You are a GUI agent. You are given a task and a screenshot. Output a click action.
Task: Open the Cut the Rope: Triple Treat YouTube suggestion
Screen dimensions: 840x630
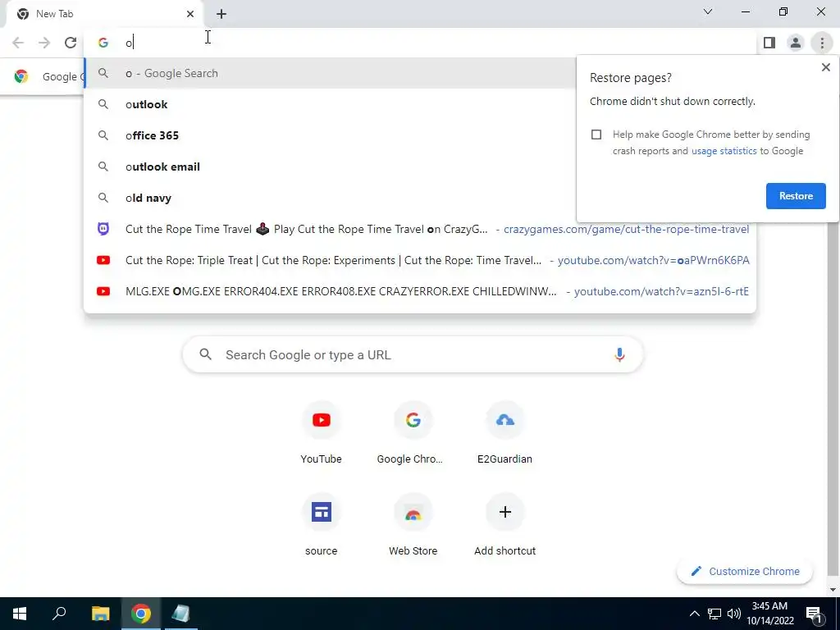click(420, 260)
